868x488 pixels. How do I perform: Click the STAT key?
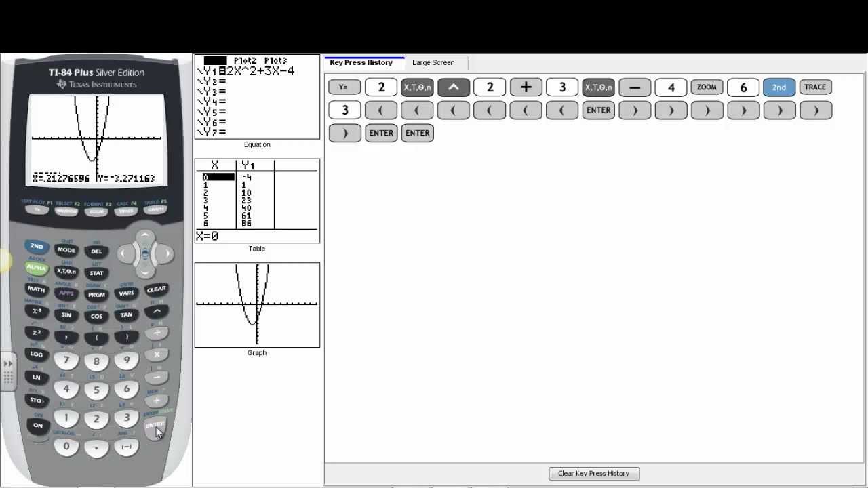(96, 274)
